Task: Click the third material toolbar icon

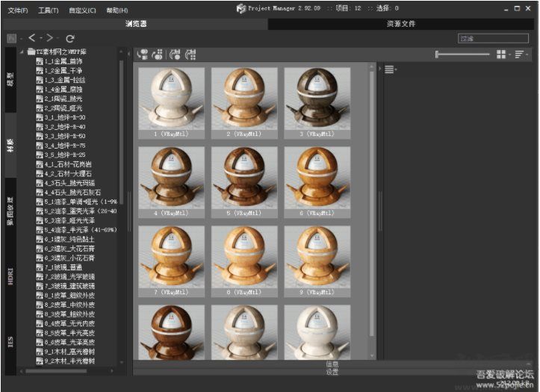Action: (175, 54)
